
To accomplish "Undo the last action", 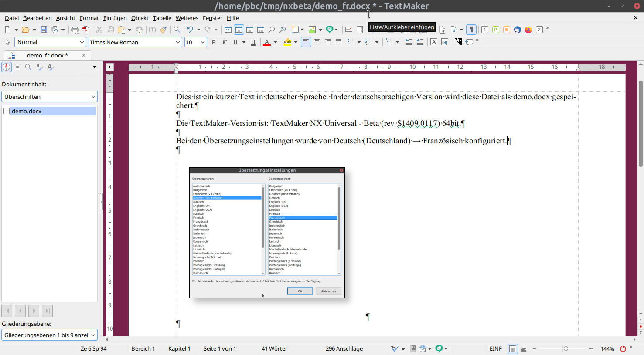I will [190, 30].
